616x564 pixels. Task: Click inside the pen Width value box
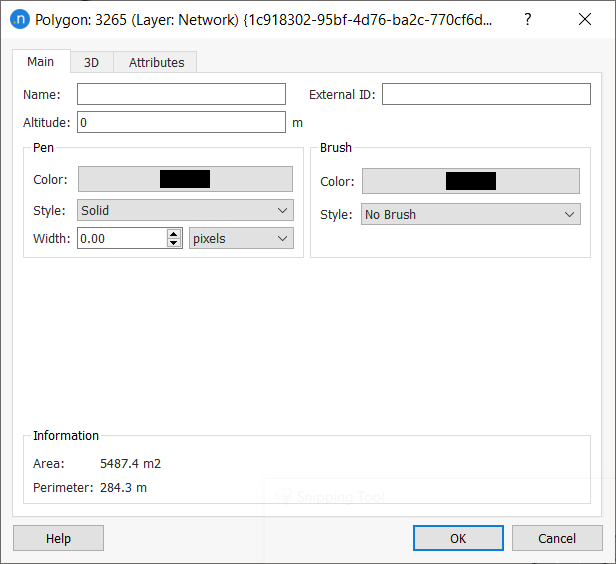pos(120,239)
